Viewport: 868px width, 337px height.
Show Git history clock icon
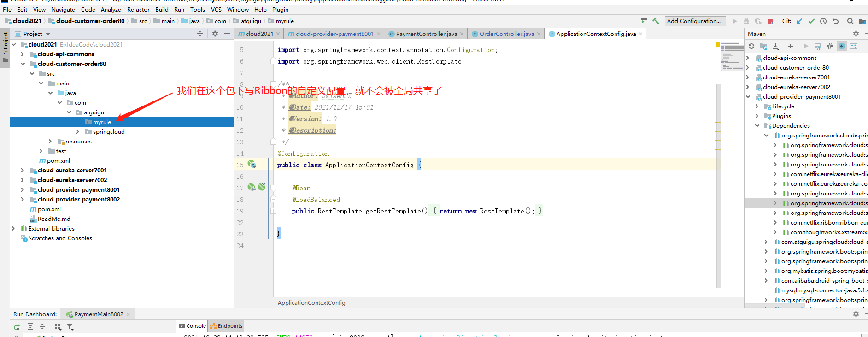823,21
